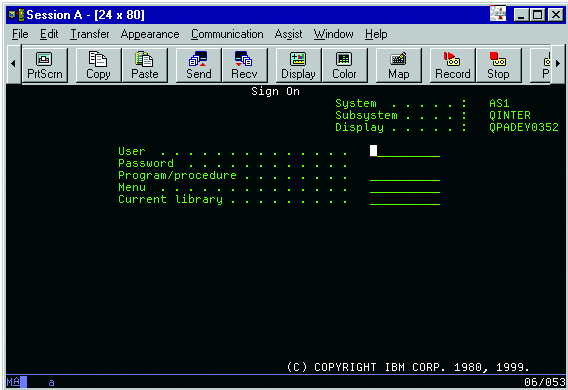The image size is (568, 390).
Task: Click the Send file toolbar button
Action: [199, 66]
